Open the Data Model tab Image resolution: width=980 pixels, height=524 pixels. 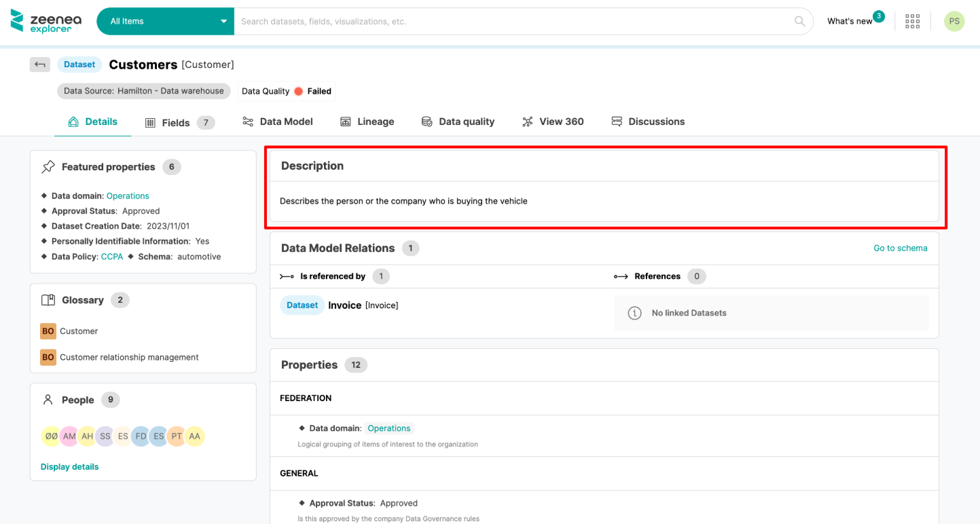point(278,121)
